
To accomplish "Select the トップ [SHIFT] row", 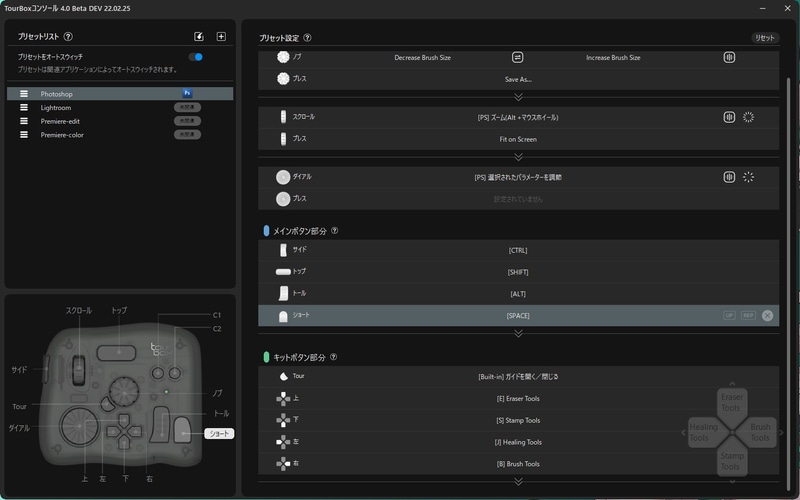I will [518, 272].
